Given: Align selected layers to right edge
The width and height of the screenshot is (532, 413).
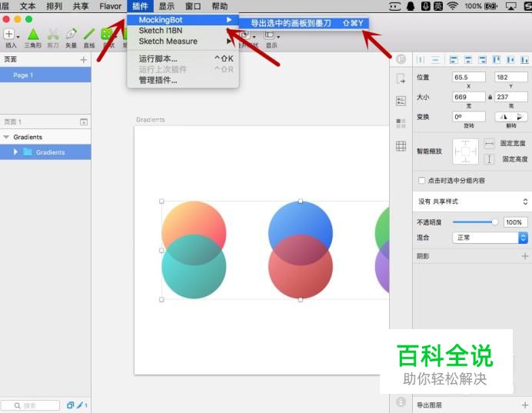Looking at the screenshot, I should pyautogui.click(x=482, y=60).
